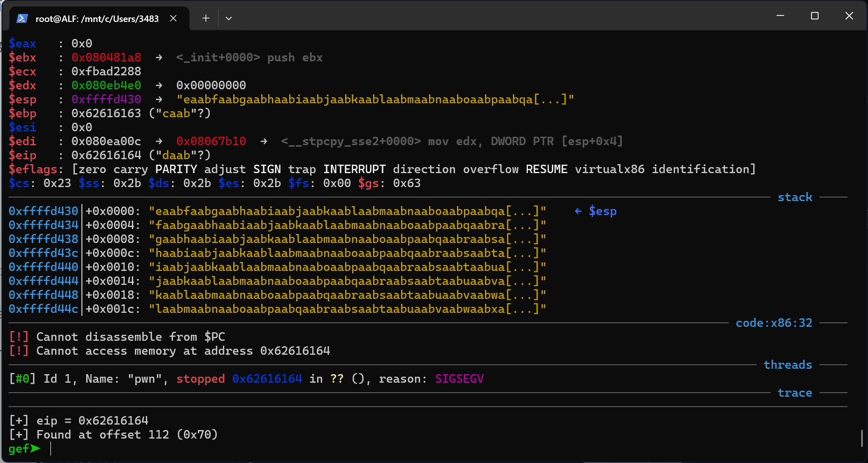The height and width of the screenshot is (463, 868).
Task: Click the $edx value 0x080eb4e0
Action: (106, 85)
